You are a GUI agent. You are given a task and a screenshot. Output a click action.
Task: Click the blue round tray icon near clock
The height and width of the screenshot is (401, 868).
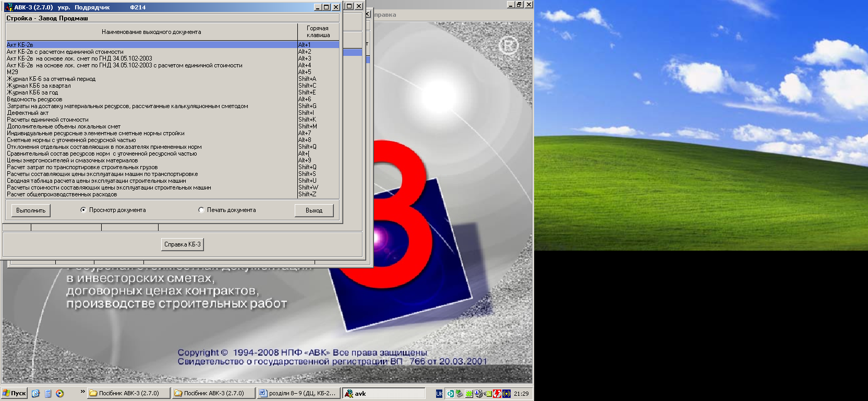pos(507,394)
